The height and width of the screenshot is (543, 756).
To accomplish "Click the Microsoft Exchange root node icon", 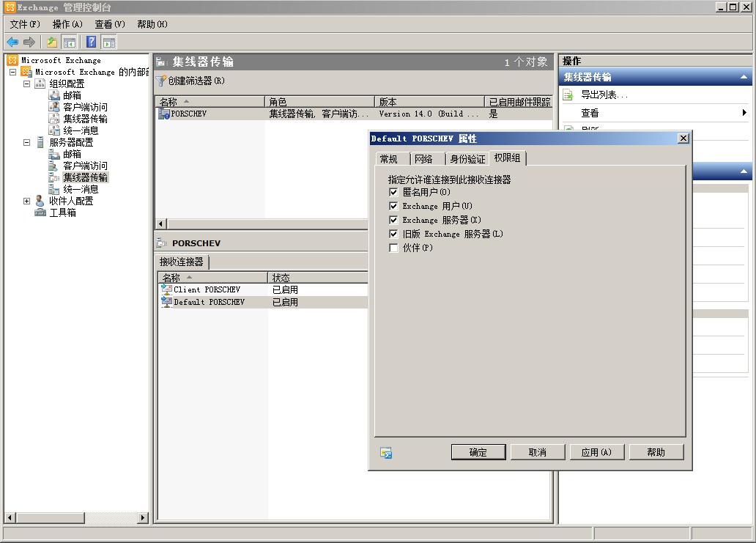I will tap(12, 60).
